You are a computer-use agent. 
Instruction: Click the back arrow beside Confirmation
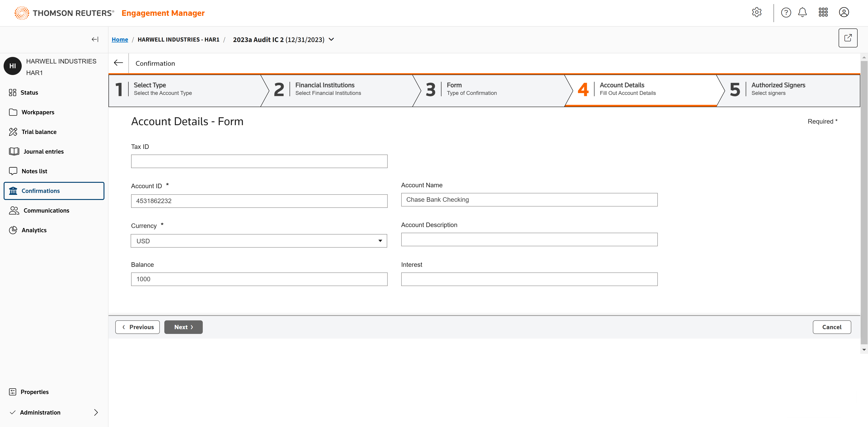coord(118,63)
